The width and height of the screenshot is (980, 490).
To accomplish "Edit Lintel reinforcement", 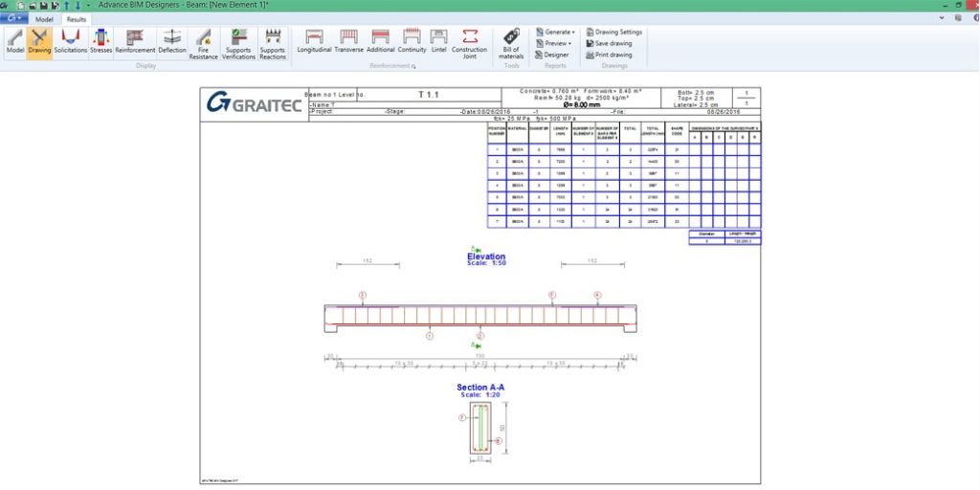I will (x=438, y=43).
